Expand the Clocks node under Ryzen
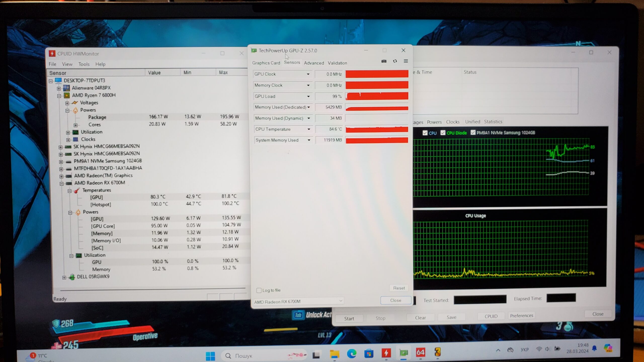Image resolution: width=644 pixels, height=362 pixels. click(68, 140)
